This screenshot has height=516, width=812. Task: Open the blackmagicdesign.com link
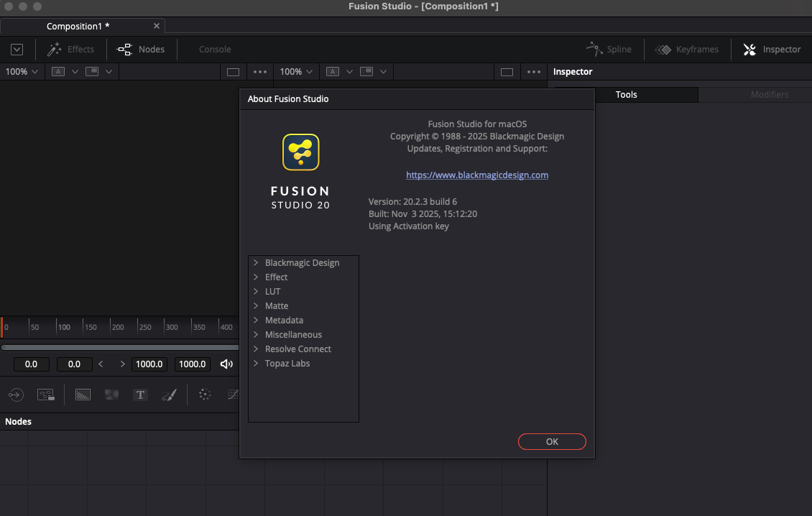click(x=477, y=175)
